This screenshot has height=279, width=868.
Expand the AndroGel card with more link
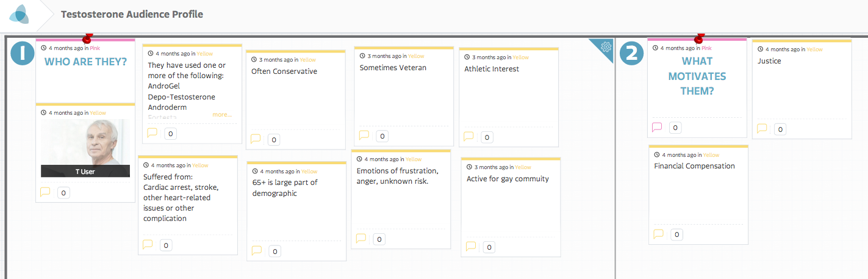(x=222, y=114)
